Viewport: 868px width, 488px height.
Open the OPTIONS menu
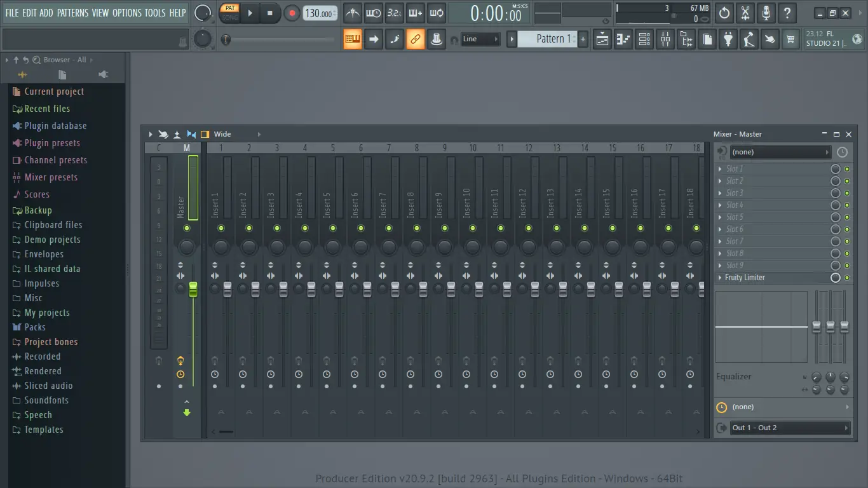pyautogui.click(x=128, y=12)
